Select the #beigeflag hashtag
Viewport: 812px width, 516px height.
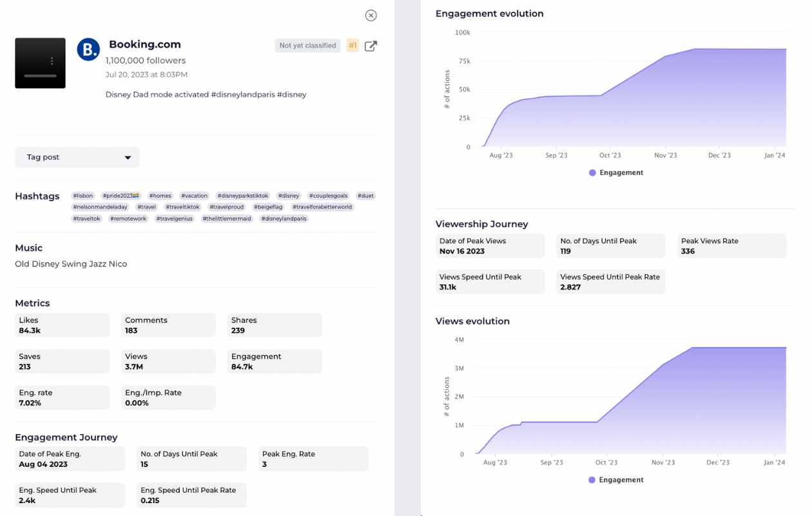point(268,207)
